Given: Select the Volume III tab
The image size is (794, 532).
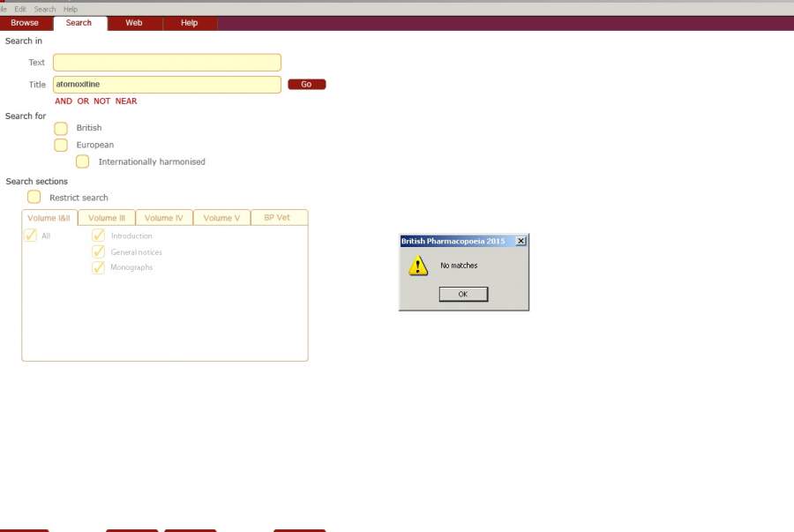Looking at the screenshot, I should [107, 218].
